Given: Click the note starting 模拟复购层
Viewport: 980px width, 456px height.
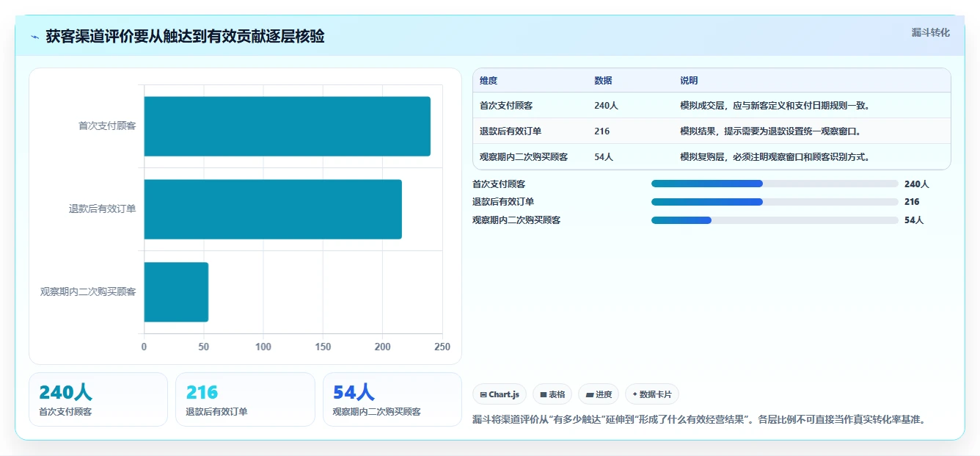Looking at the screenshot, I should pos(775,157).
